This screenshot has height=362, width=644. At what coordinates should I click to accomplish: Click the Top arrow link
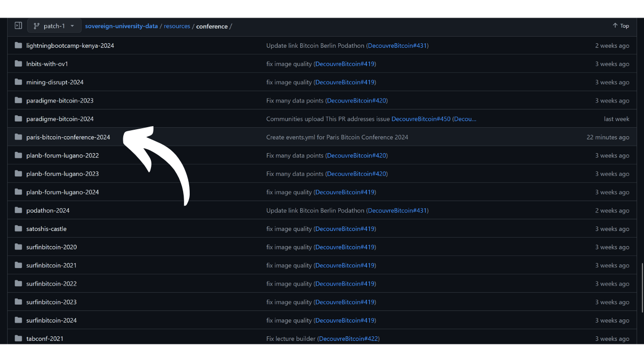click(620, 26)
